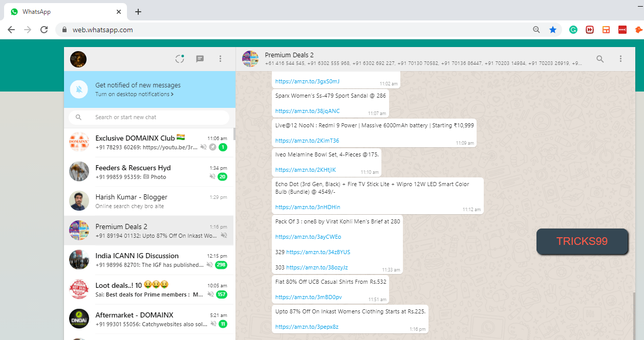Open Redmi 9 Power link amzn.to/2KimT36
The image size is (644, 340).
click(307, 141)
